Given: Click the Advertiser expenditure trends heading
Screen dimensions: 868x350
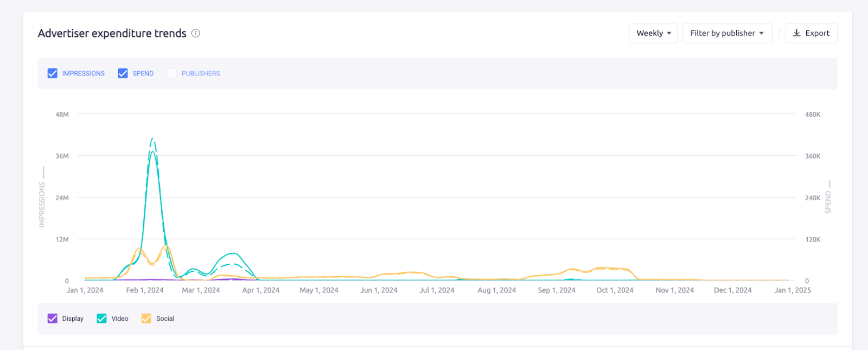Looking at the screenshot, I should pyautogui.click(x=111, y=33).
